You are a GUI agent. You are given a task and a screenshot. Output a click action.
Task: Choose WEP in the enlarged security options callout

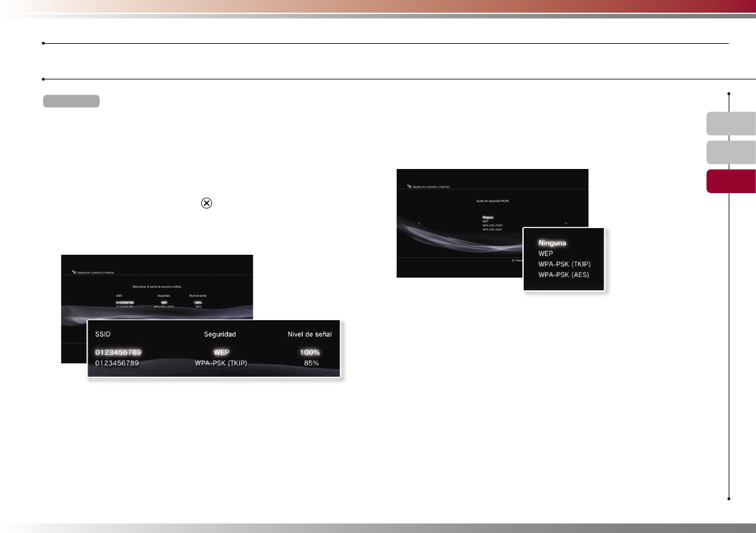tap(545, 253)
